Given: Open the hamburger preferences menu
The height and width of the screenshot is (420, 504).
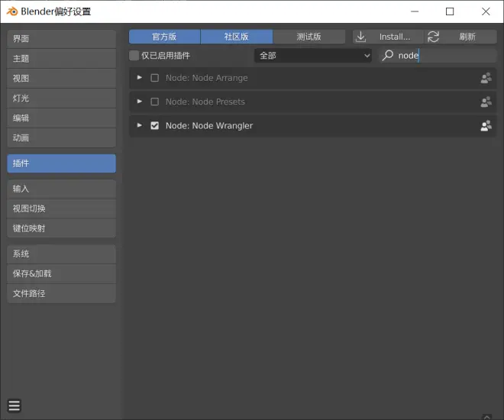Looking at the screenshot, I should (x=15, y=405).
